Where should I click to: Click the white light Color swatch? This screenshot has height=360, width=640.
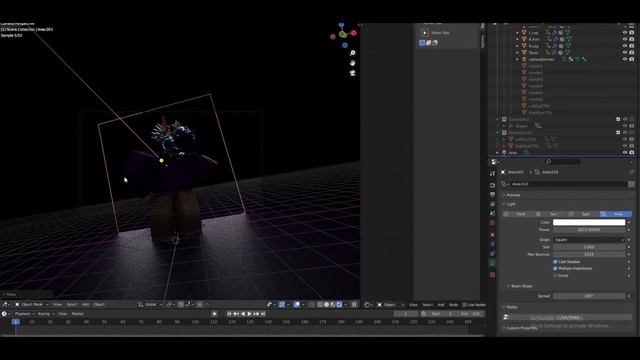[589, 222]
